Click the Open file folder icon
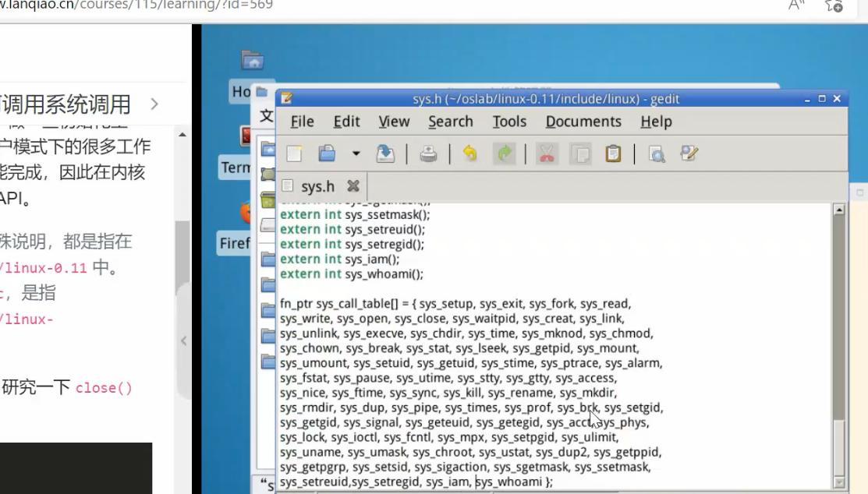The width and height of the screenshot is (868, 494). [327, 153]
